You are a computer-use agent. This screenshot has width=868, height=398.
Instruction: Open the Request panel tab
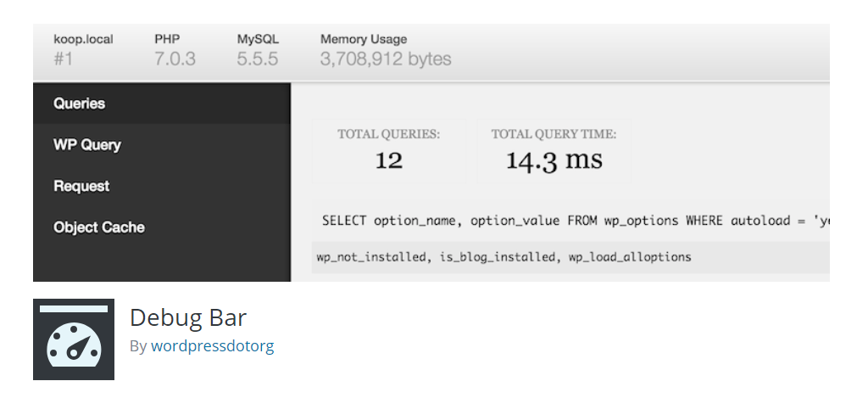tap(81, 186)
